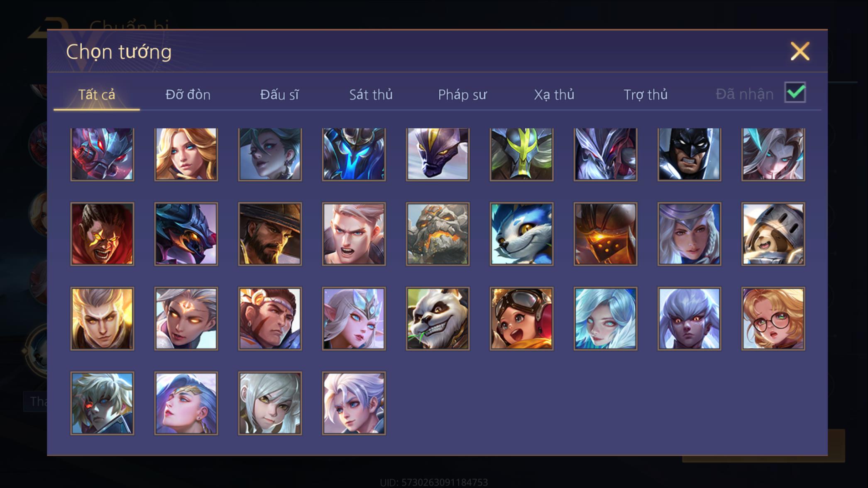Pick the blue raccoon hero portrait
The height and width of the screenshot is (488, 868).
click(x=521, y=234)
